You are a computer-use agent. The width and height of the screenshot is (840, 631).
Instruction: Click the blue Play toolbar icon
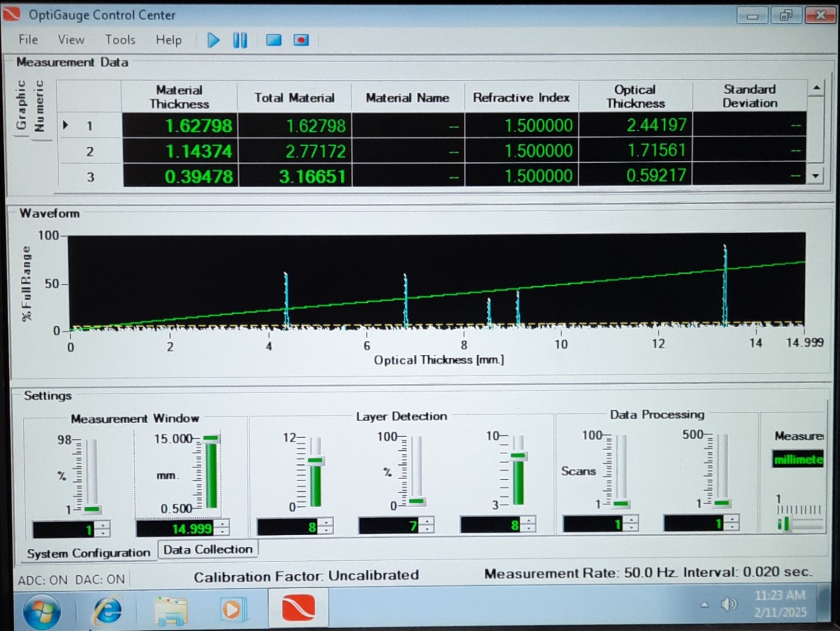(213, 40)
